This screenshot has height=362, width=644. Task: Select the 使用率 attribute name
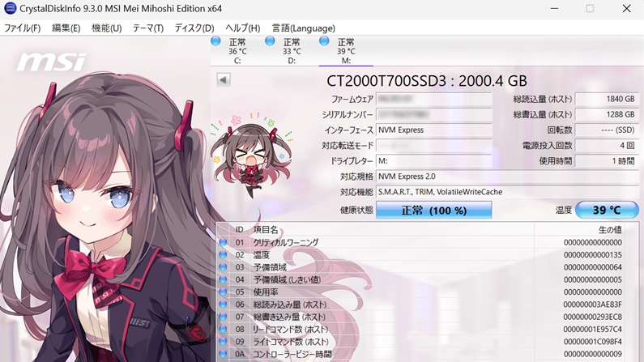pos(266,292)
